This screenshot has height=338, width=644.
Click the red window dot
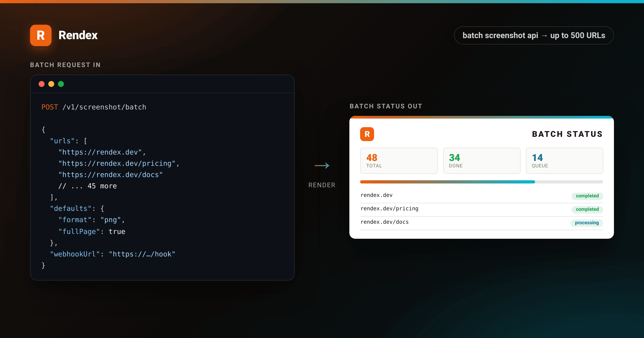coord(42,84)
